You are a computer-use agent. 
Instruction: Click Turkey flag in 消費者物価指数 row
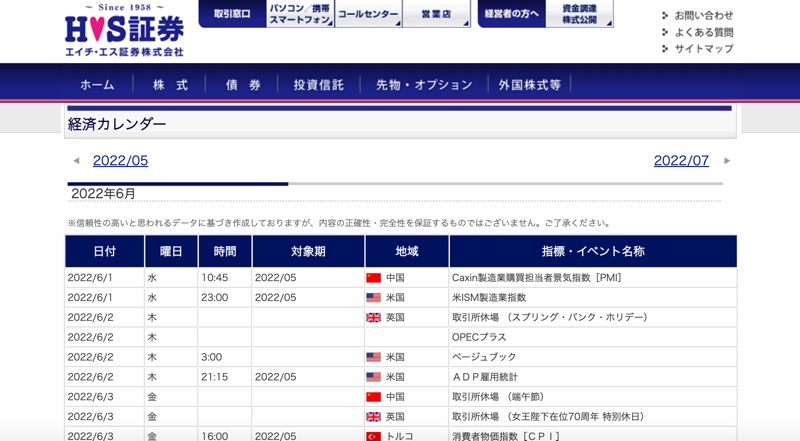[x=373, y=436]
